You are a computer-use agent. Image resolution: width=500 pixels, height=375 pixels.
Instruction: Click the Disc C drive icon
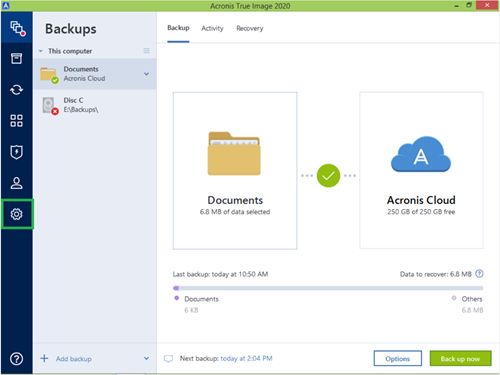click(50, 105)
